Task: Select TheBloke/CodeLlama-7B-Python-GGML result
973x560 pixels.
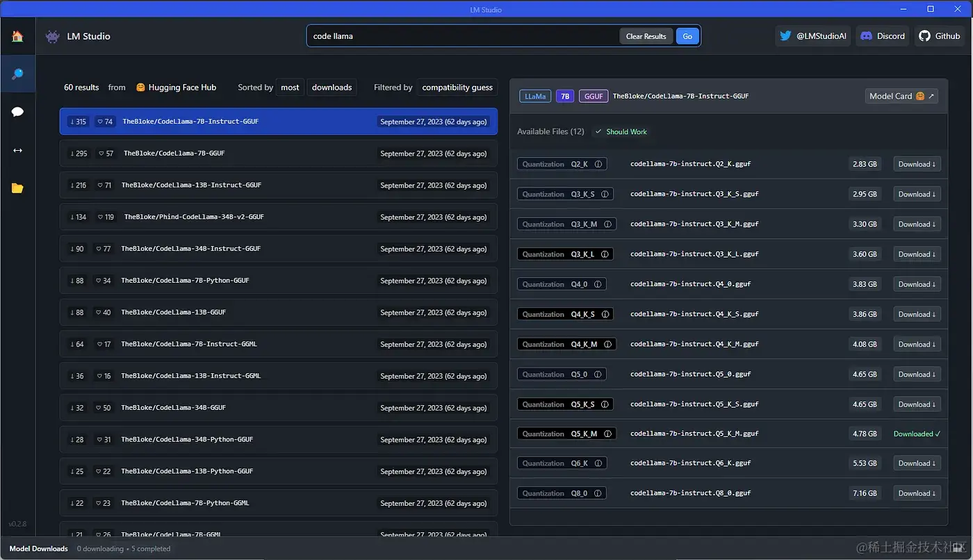Action: 279,503
